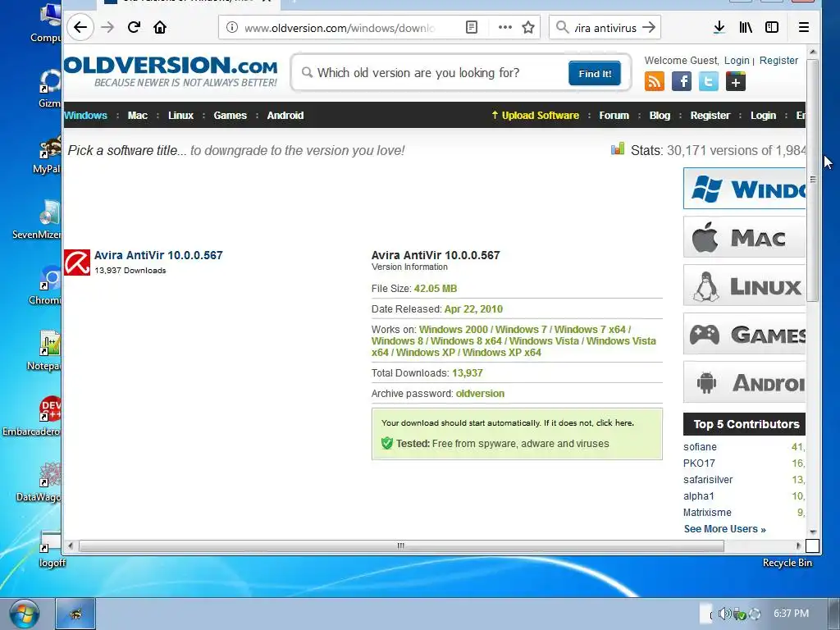The width and height of the screenshot is (840, 630).
Task: Open the library icon in toolbar
Action: [x=746, y=27]
